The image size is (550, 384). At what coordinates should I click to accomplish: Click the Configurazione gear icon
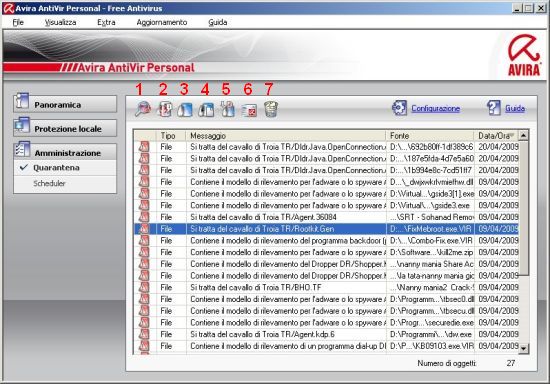pyautogui.click(x=400, y=108)
